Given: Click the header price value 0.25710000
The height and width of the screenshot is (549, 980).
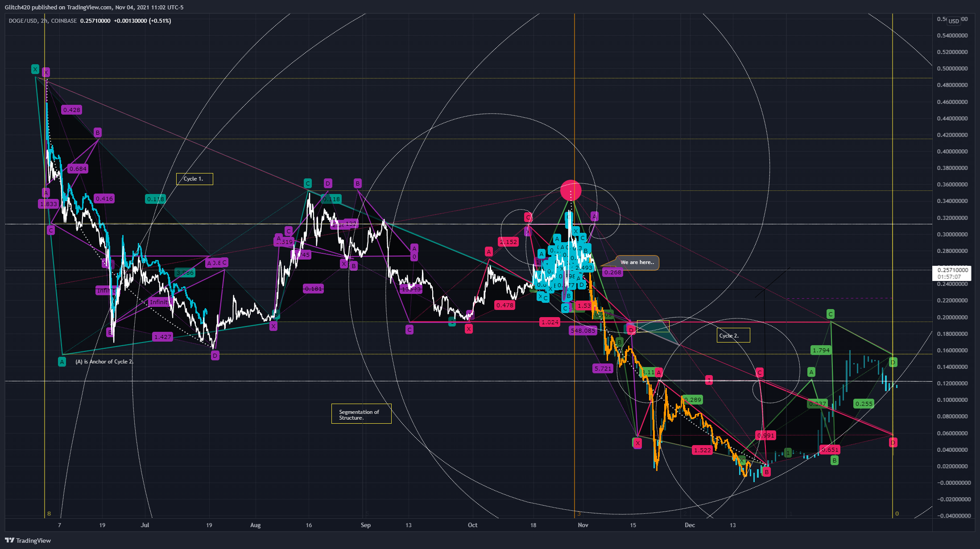Looking at the screenshot, I should pos(95,21).
